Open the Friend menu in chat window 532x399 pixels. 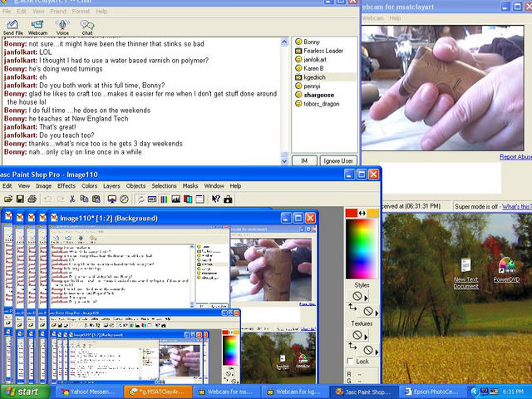coord(58,11)
